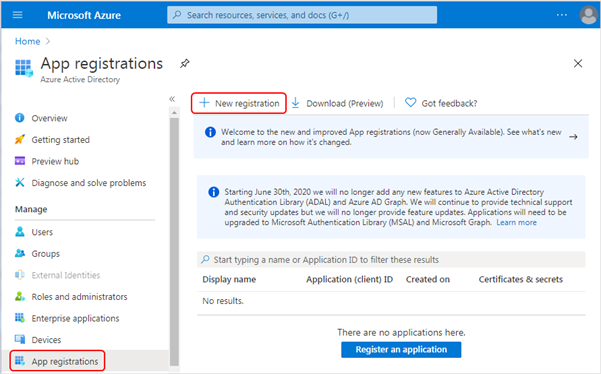Click the Enterprise applications icon

[x=20, y=318]
